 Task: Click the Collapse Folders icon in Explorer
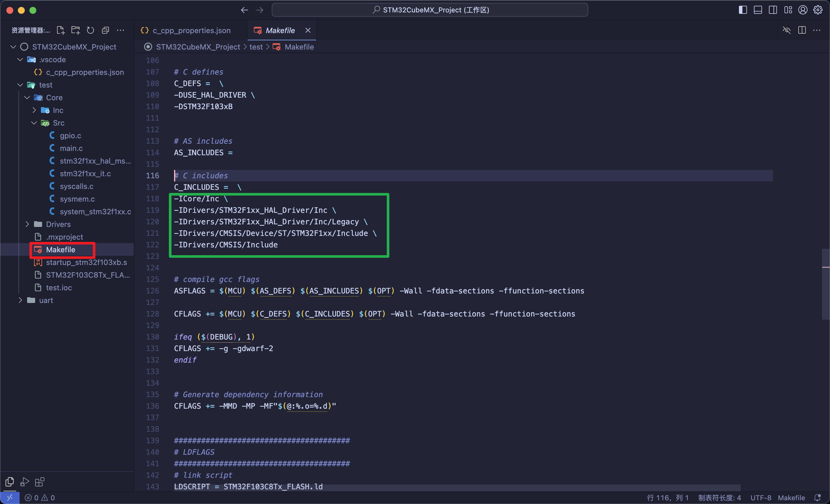[x=105, y=30]
